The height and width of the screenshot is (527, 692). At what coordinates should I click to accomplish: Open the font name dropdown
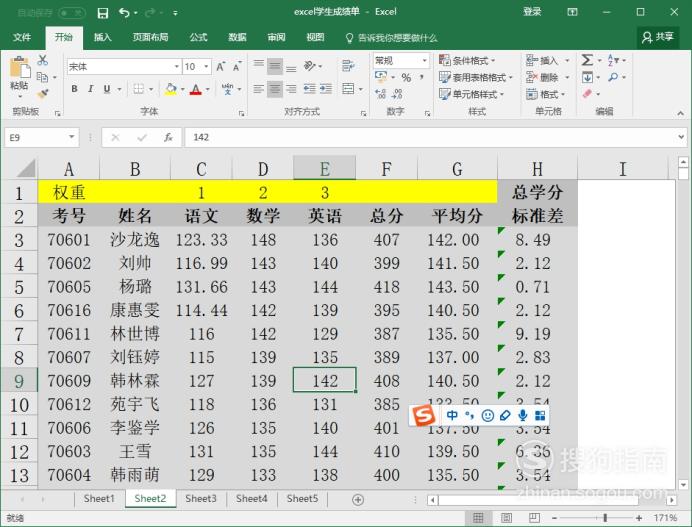177,67
